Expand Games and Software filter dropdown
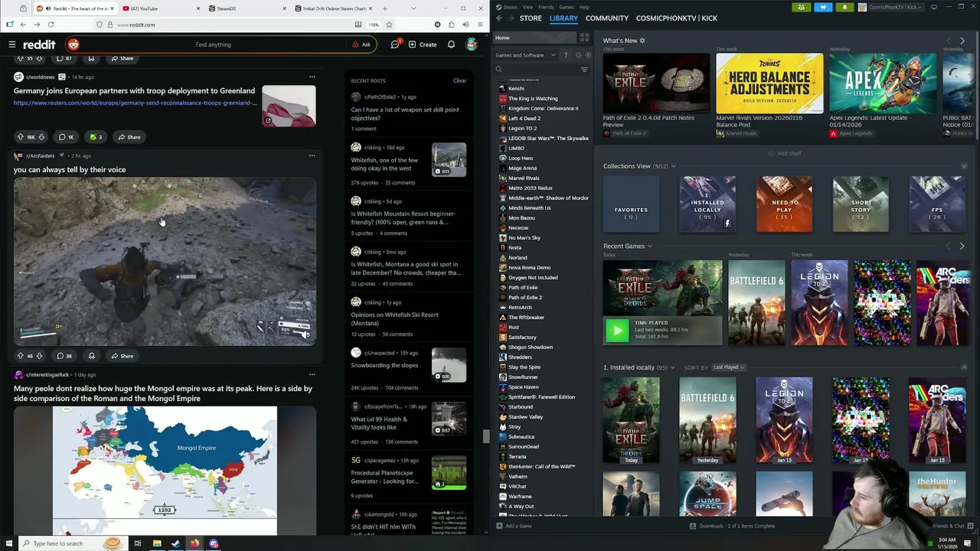 click(x=526, y=55)
